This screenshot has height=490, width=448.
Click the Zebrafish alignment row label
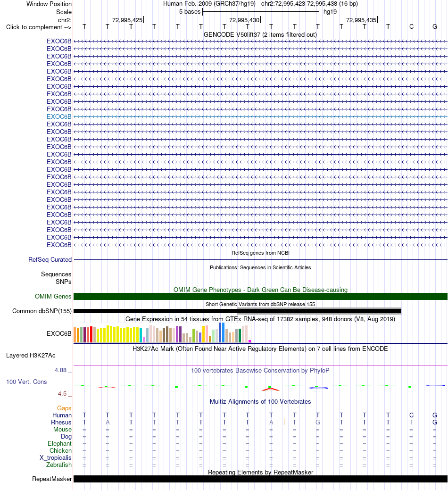pyautogui.click(x=59, y=465)
